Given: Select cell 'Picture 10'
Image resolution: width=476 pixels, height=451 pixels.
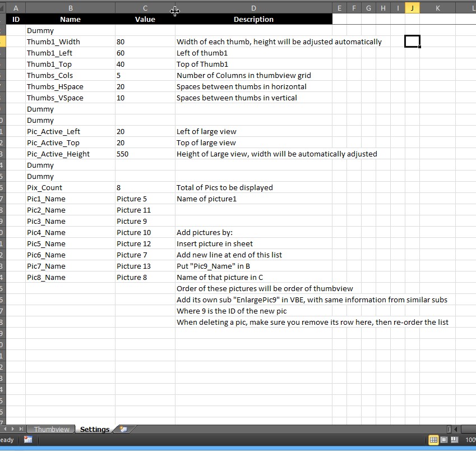Looking at the screenshot, I should pyautogui.click(x=145, y=233).
